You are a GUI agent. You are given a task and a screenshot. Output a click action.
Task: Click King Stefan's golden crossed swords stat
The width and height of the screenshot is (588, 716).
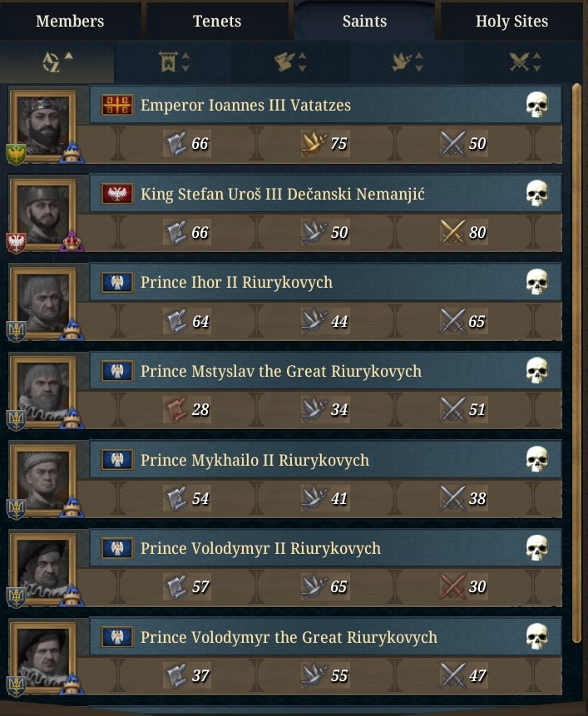tap(464, 232)
